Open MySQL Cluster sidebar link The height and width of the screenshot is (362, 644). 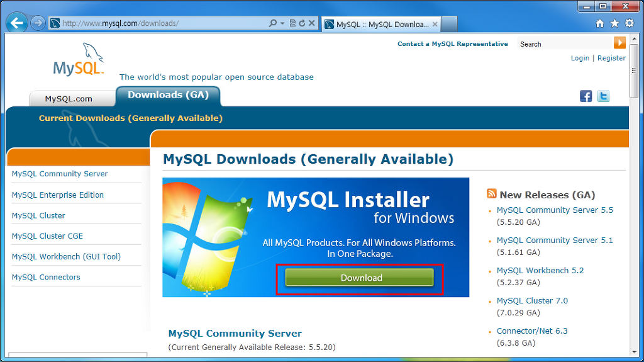[38, 215]
